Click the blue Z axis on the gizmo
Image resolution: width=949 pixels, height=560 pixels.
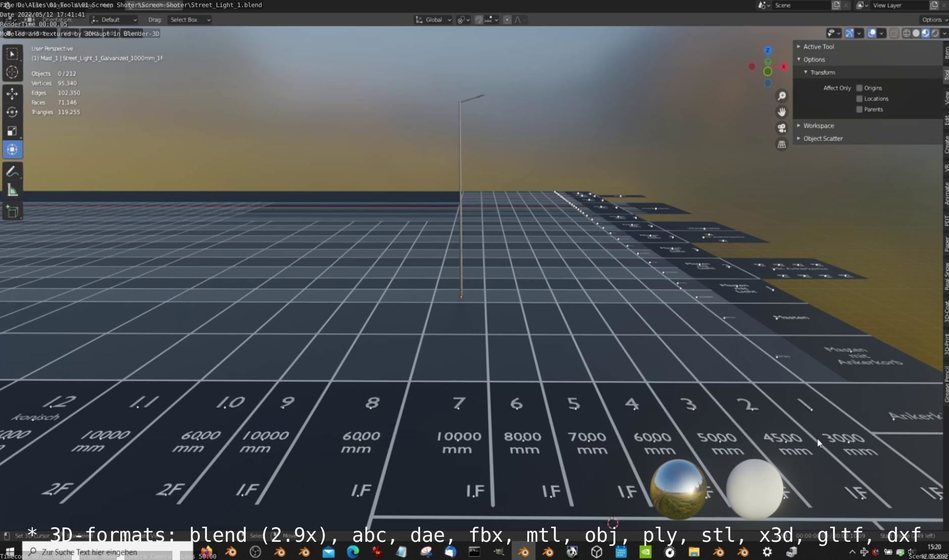click(x=767, y=50)
